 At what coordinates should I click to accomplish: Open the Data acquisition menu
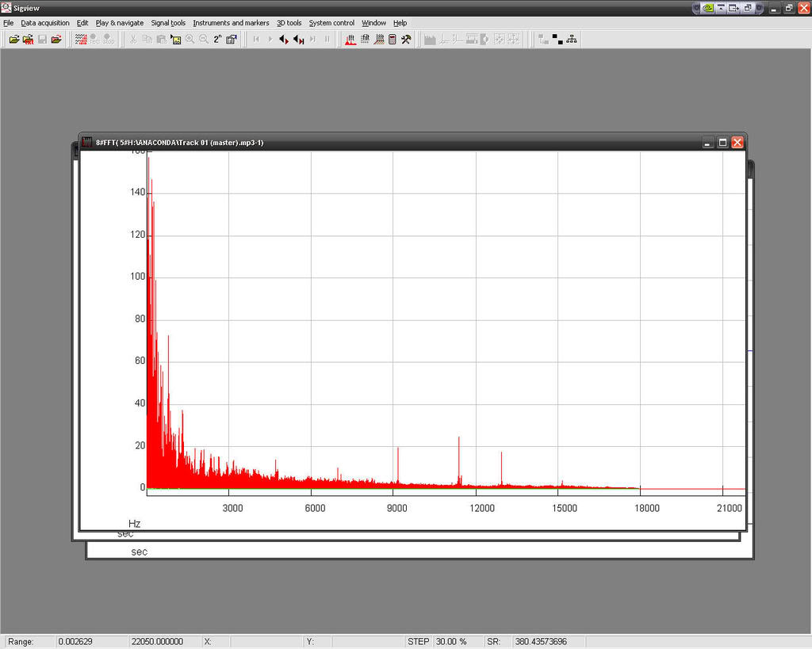(45, 23)
